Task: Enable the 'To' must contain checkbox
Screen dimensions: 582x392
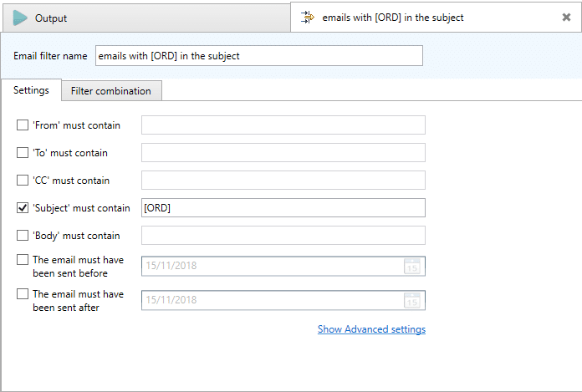Action: pyautogui.click(x=23, y=152)
